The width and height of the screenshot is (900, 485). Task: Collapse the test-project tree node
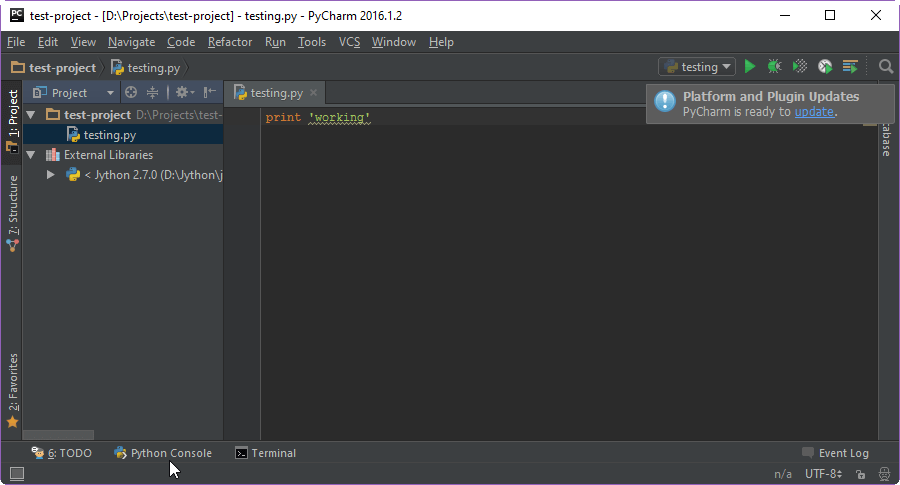click(32, 115)
